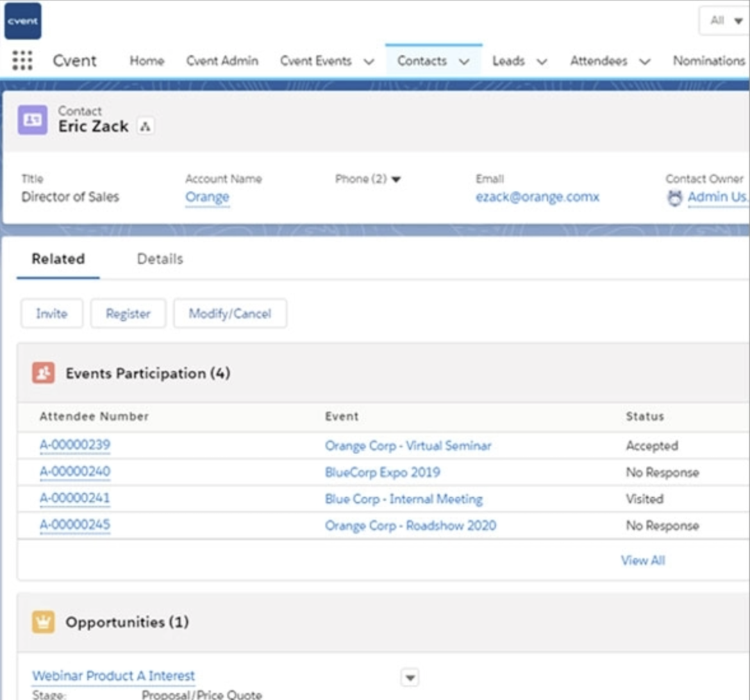Click the Modify/Cancel button
The image size is (750, 700).
pos(230,313)
